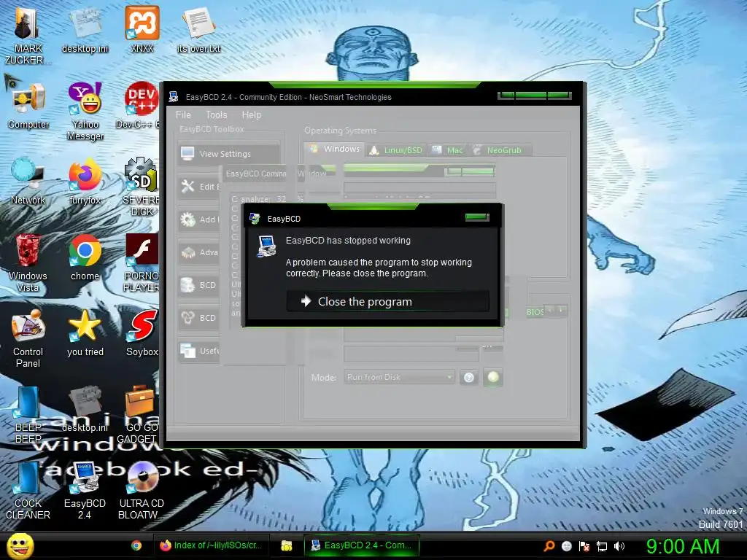
Task: Open the 'its over.txt' file icon
Action: click(x=198, y=30)
